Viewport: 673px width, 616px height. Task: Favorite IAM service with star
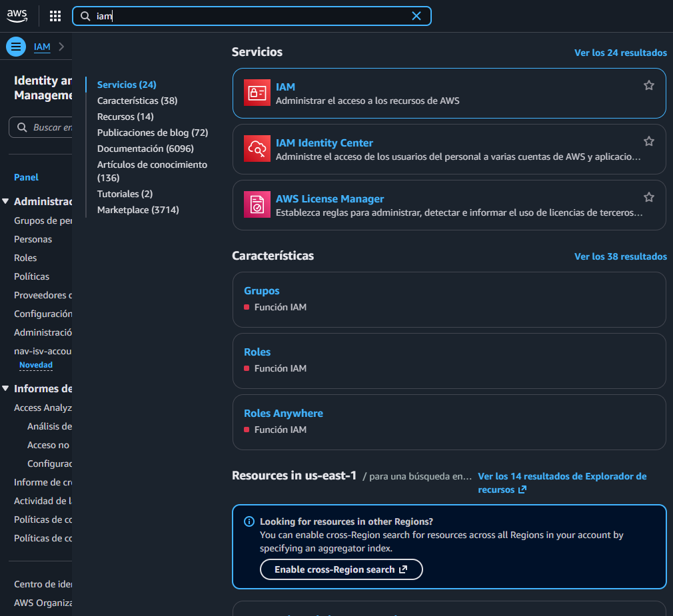(648, 85)
